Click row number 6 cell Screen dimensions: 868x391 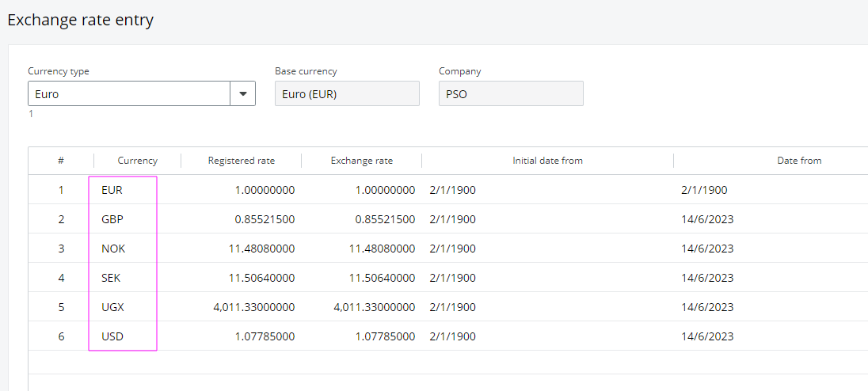pos(61,336)
